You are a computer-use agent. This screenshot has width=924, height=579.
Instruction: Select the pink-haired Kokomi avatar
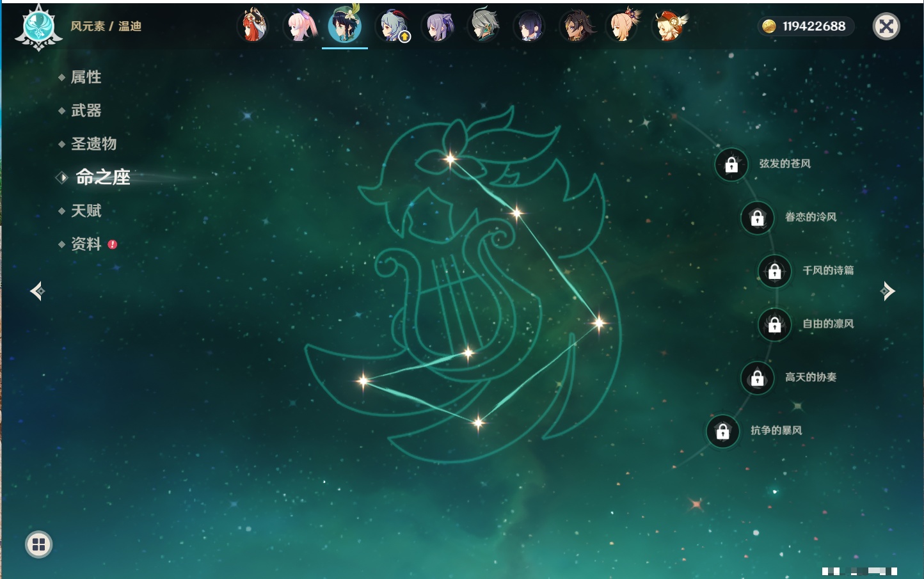click(x=299, y=26)
